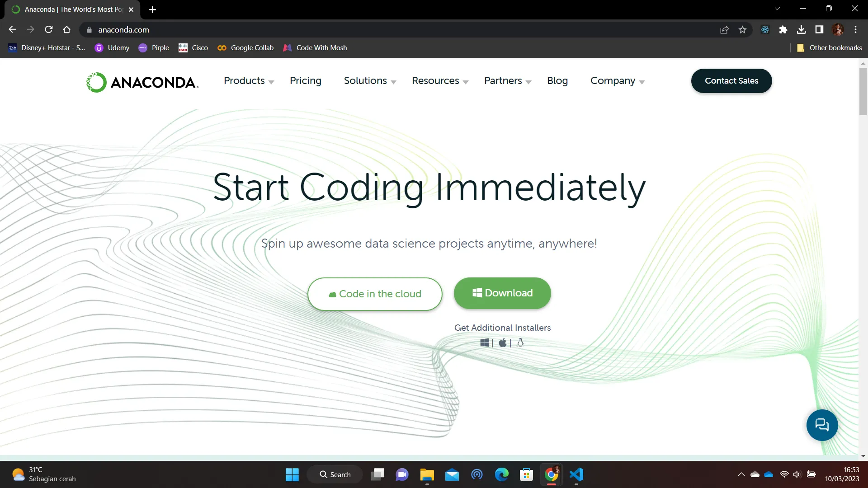Image resolution: width=868 pixels, height=488 pixels.
Task: Open the Code With Mosh bookmark
Action: tap(315, 48)
